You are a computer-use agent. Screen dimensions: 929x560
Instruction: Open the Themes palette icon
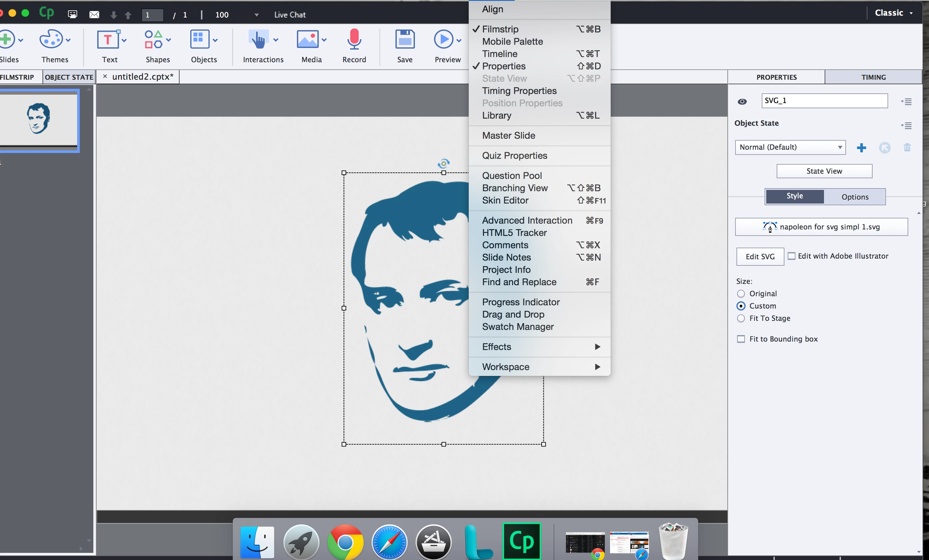(x=51, y=39)
